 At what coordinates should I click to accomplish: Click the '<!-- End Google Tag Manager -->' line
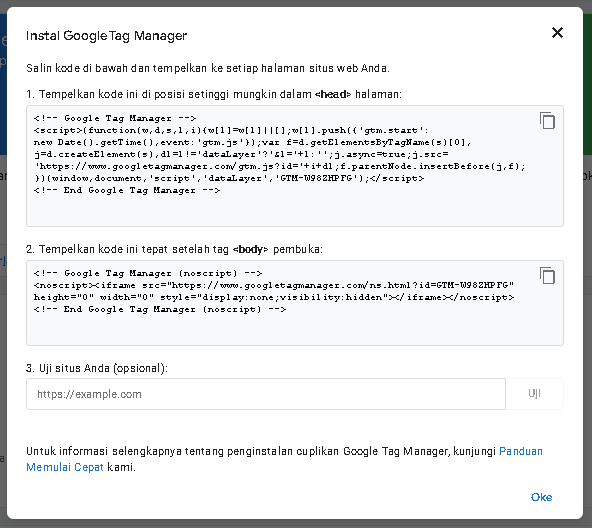point(127,190)
